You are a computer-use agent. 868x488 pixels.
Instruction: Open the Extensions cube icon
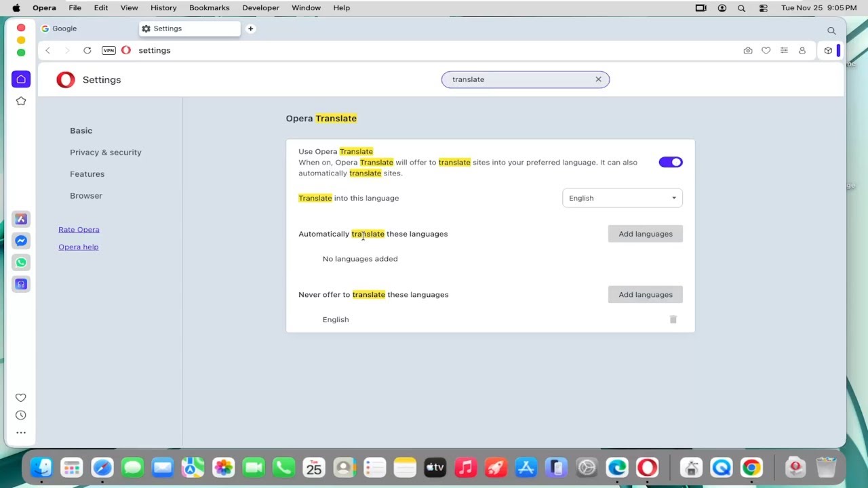tap(828, 50)
